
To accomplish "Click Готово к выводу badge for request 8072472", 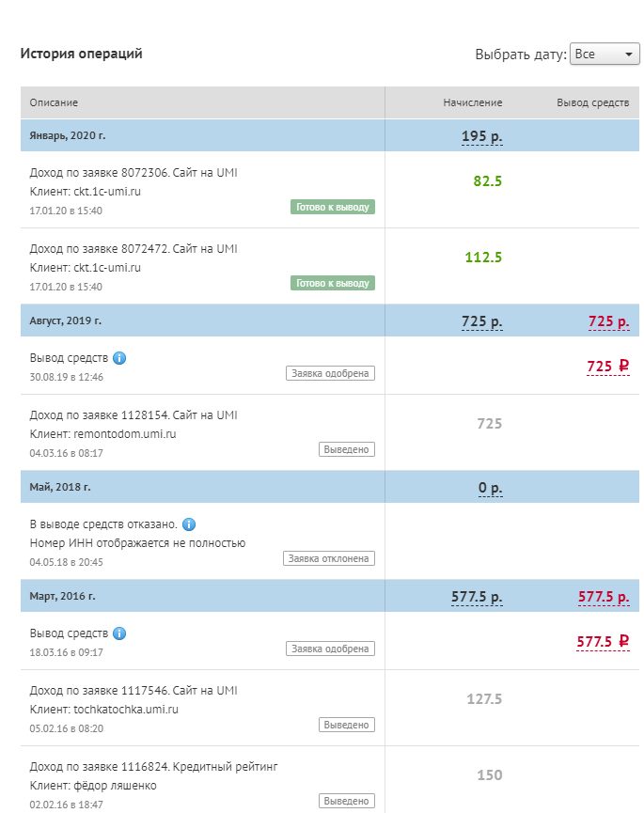I will coord(333,283).
